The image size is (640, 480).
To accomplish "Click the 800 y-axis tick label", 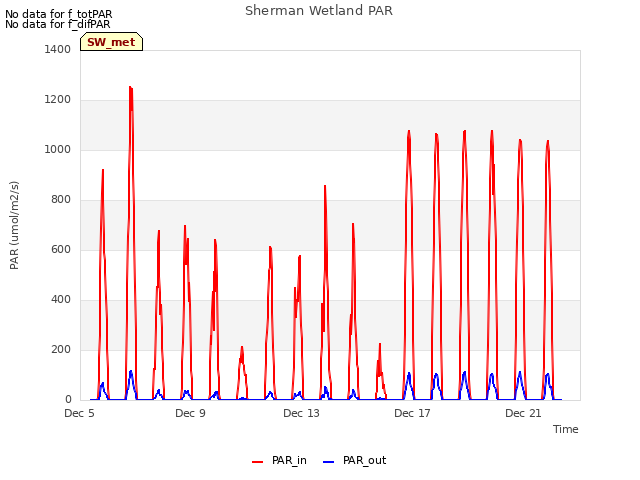I will click(x=61, y=200).
